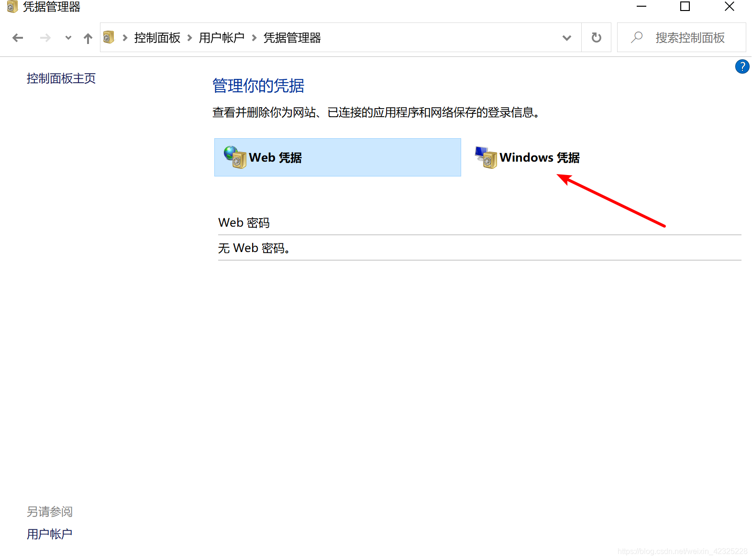Expand chevron before 控制面板 breadcrumb
This screenshot has height=560, width=752.
pyautogui.click(x=125, y=38)
